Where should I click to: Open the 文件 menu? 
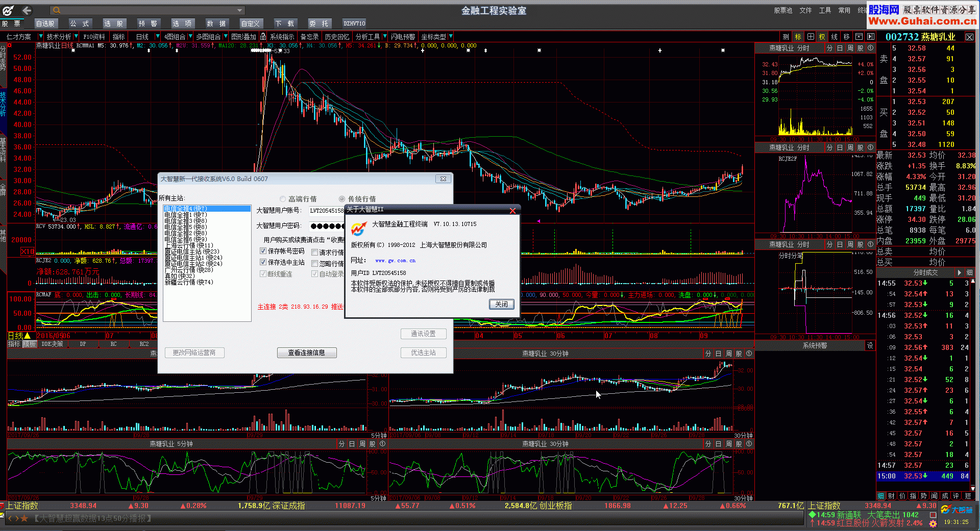[805, 10]
